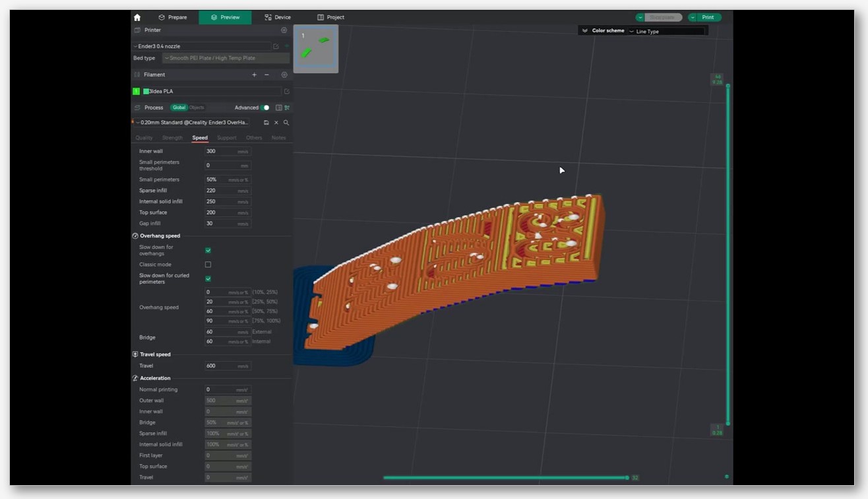Viewport: 868px width, 499px height.
Task: Enable the Classic mode checkbox
Action: pos(208,265)
